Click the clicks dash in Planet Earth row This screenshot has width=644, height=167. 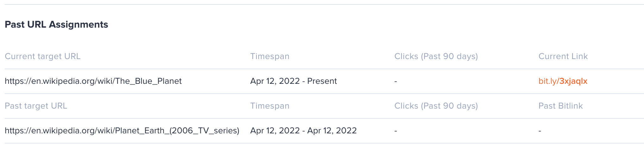(396, 131)
